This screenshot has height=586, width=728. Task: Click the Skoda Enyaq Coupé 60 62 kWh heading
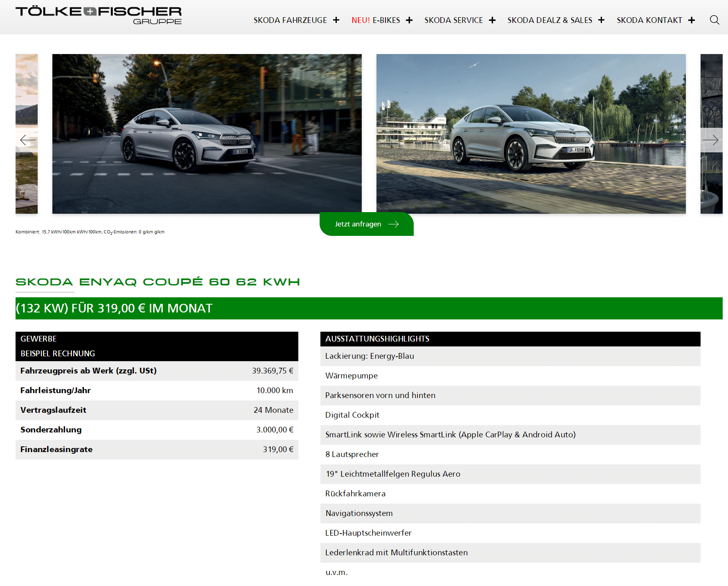[158, 282]
